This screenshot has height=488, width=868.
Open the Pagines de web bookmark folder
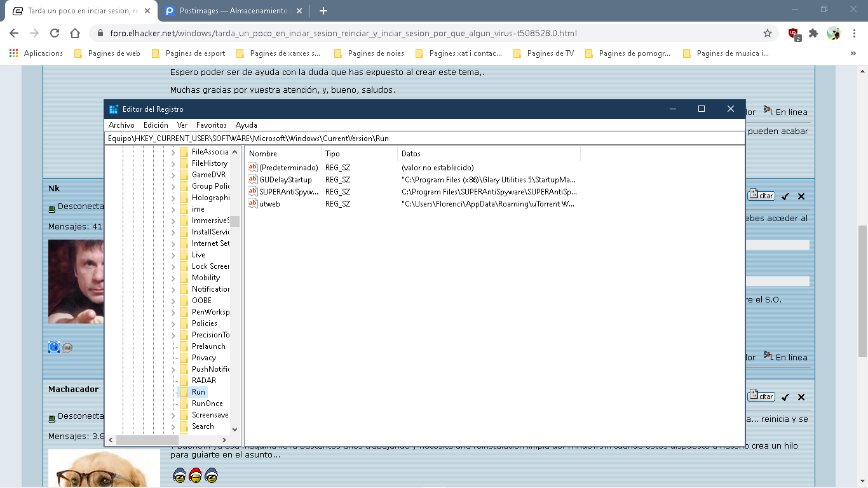[x=107, y=53]
